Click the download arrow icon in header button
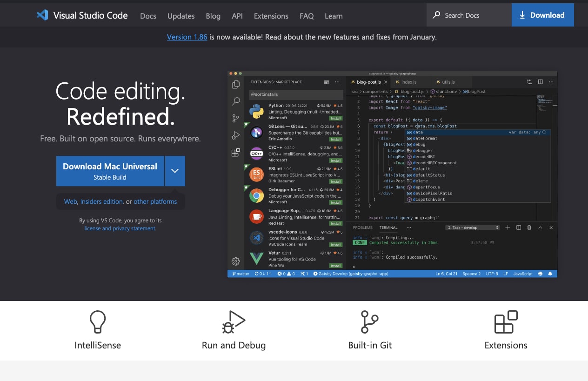This screenshot has height=381, width=588. coord(522,15)
